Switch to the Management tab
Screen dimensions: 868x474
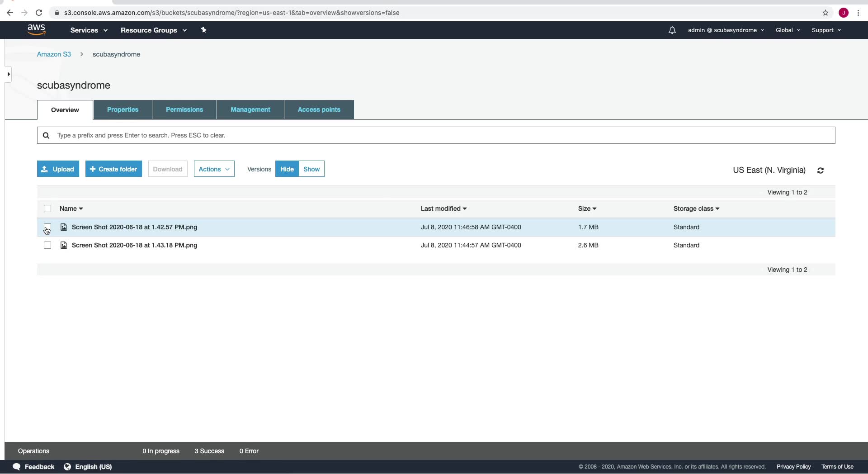[x=250, y=109]
